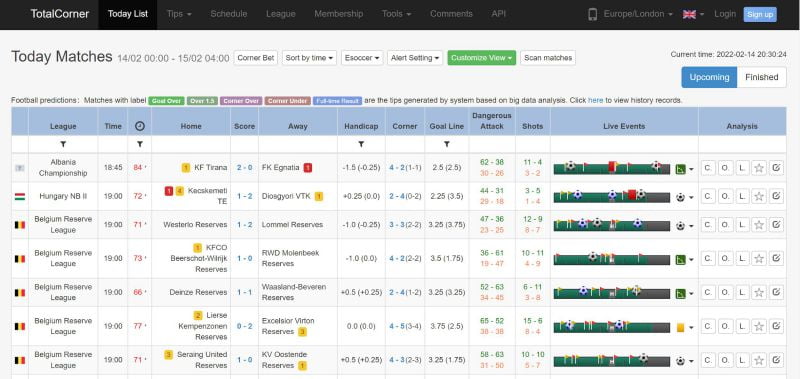Open the Schedule page
The width and height of the screenshot is (800, 379).
pyautogui.click(x=229, y=14)
